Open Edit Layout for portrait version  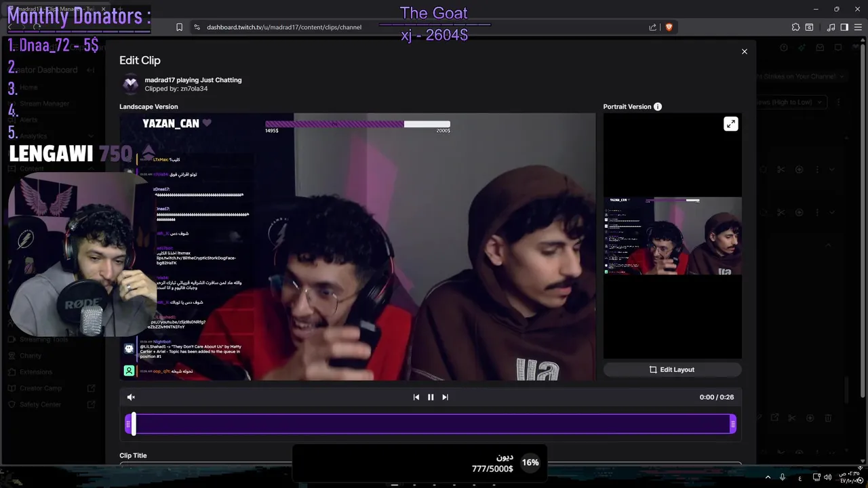point(672,369)
